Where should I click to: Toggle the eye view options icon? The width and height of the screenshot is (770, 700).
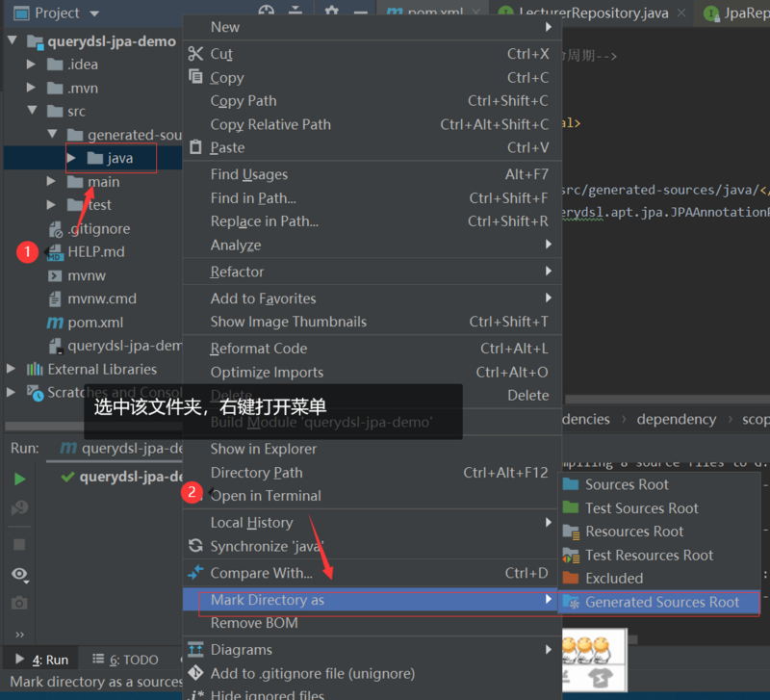[19, 574]
